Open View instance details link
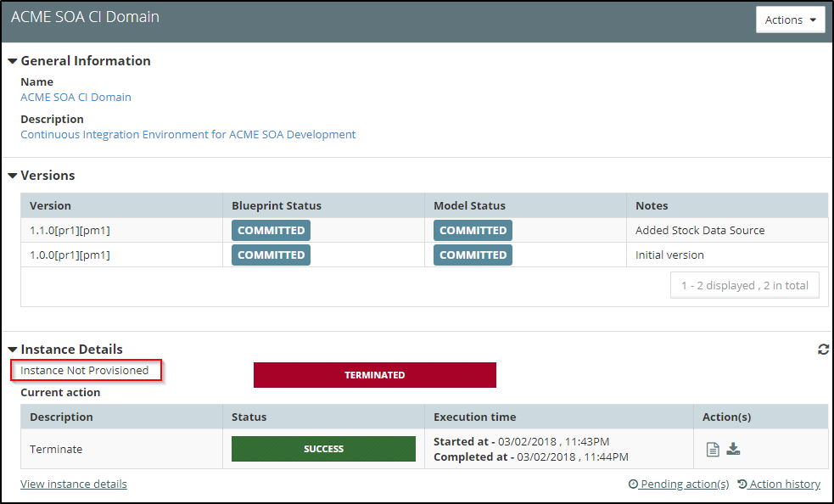The height and width of the screenshot is (504, 834). tap(74, 484)
